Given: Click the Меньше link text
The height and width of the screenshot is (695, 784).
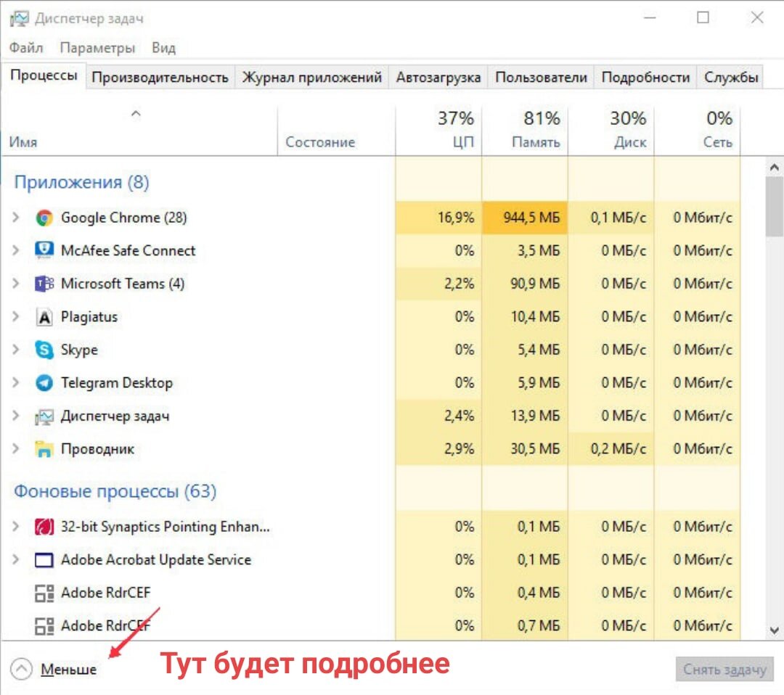Looking at the screenshot, I should click(68, 670).
